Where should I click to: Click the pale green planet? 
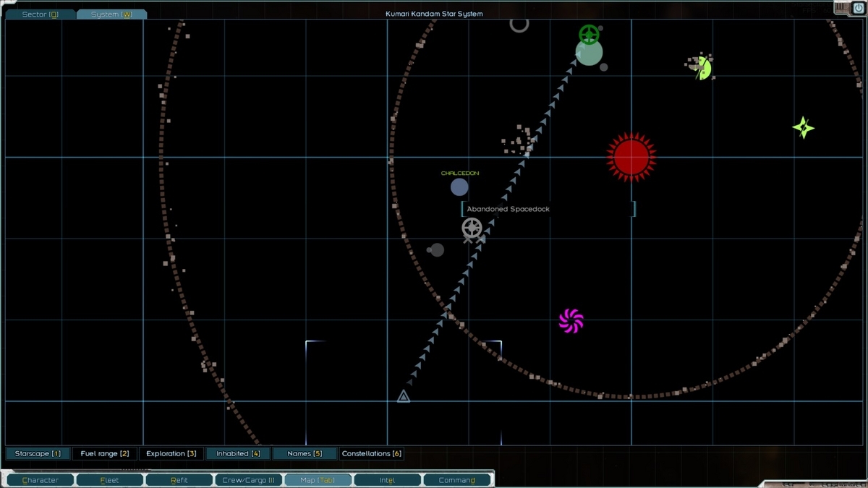[x=589, y=53]
